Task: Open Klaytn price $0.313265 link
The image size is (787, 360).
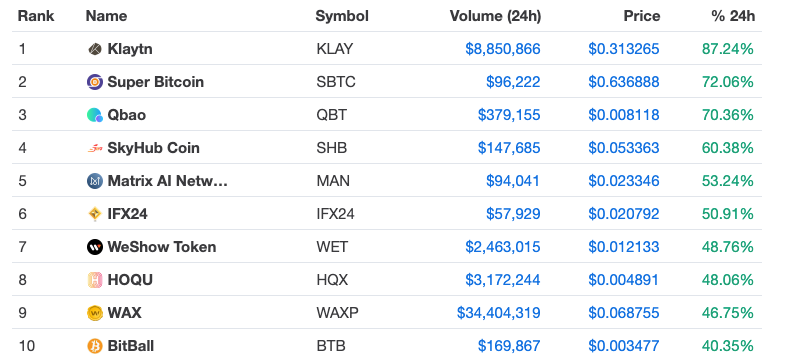Action: pos(624,49)
